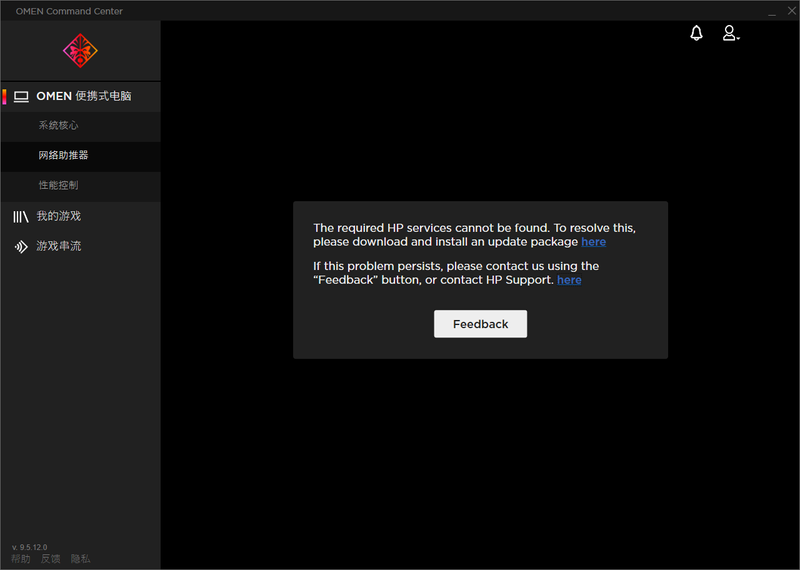
Task: Click the 游戏串流 streaming icon
Action: (21, 246)
